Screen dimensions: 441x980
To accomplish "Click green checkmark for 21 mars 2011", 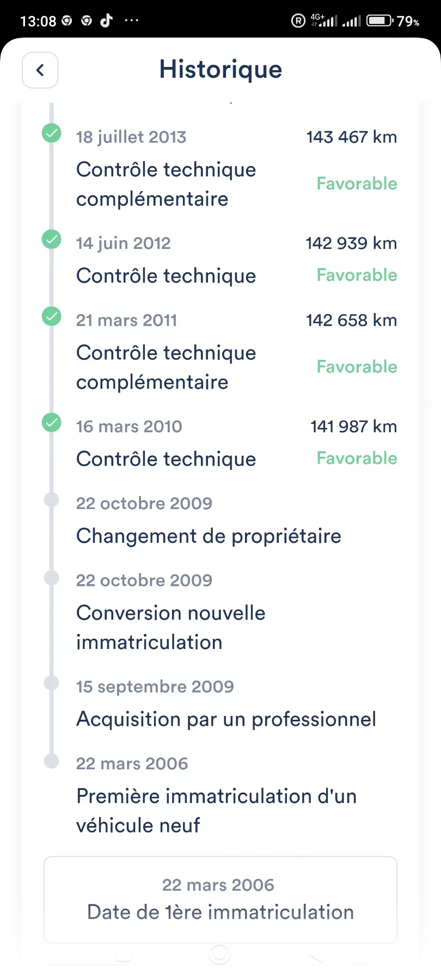I will coord(52,316).
